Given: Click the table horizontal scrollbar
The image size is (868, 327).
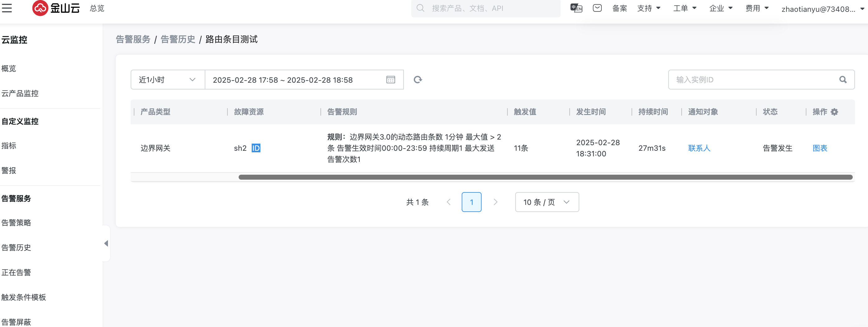Looking at the screenshot, I should [x=545, y=177].
